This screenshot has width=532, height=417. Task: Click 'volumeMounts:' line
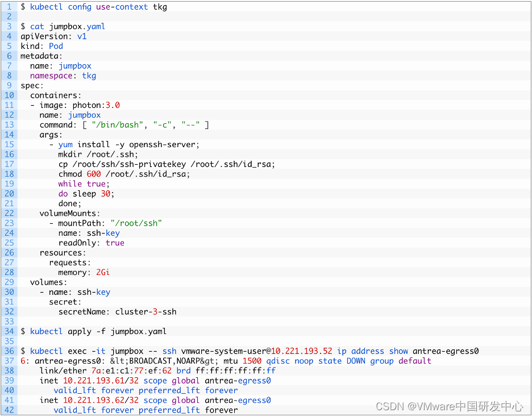point(70,213)
